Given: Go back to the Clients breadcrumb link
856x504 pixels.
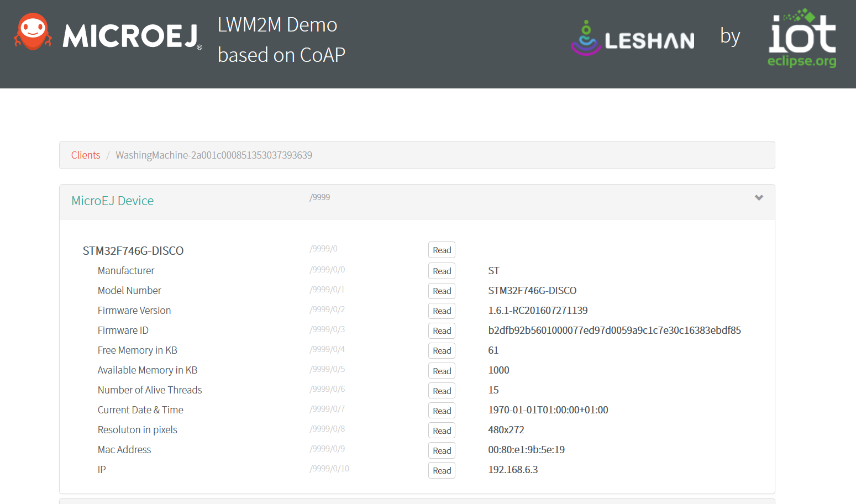Looking at the screenshot, I should tap(86, 155).
